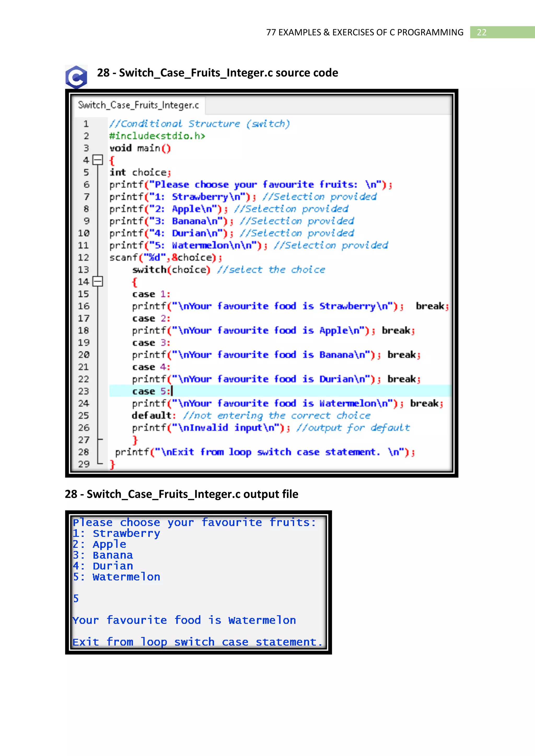Click output Your favourite food is Watermelon

(x=184, y=620)
